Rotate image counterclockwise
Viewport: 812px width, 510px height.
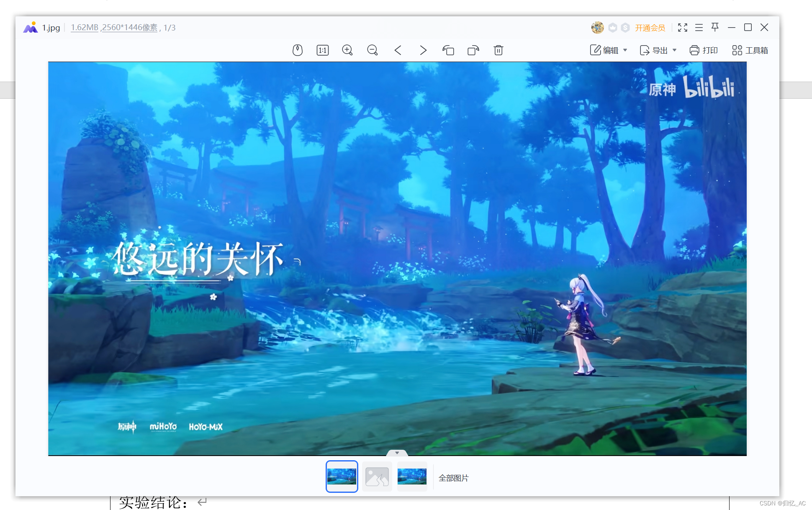tap(448, 50)
